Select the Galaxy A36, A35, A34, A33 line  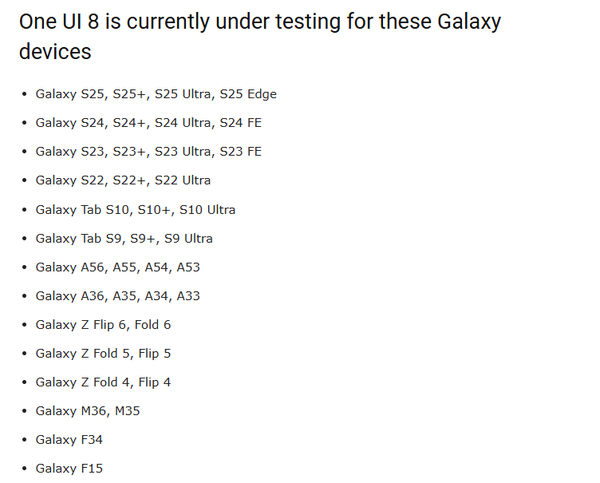point(117,296)
